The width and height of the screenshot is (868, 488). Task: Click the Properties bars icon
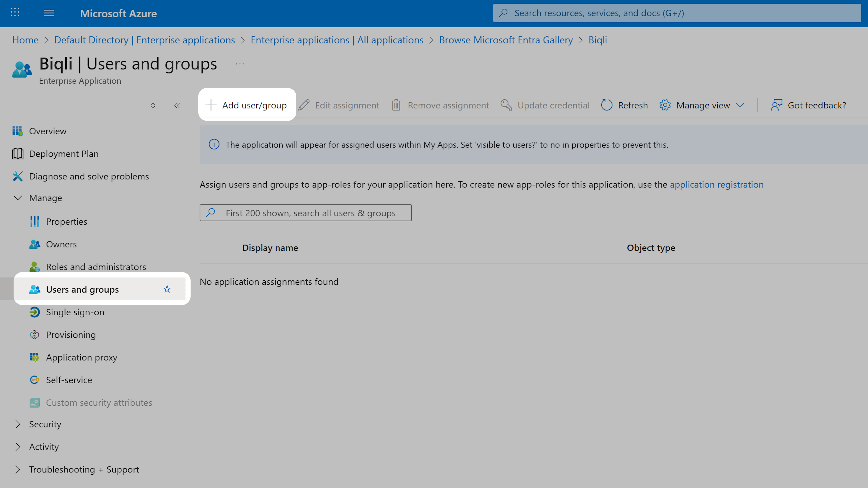pyautogui.click(x=34, y=222)
